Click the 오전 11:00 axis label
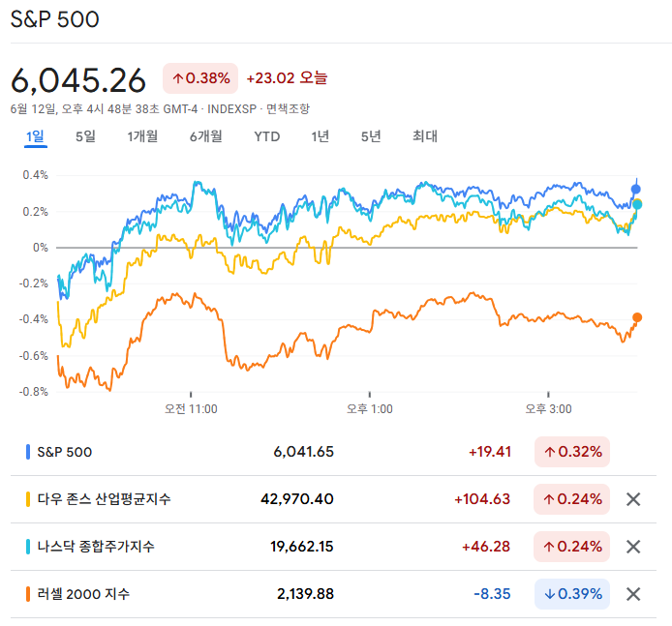 tap(191, 409)
